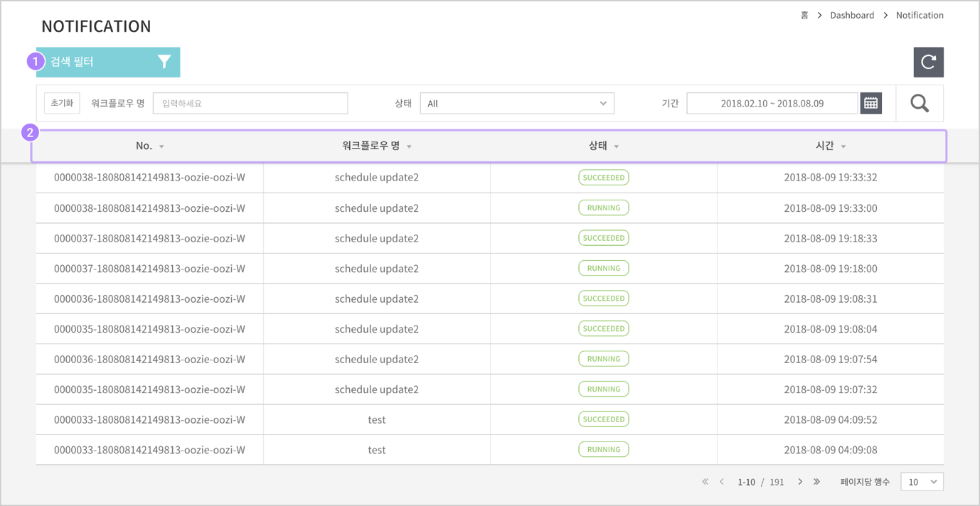
Task: Open the 상태 All dropdown
Action: (x=517, y=103)
